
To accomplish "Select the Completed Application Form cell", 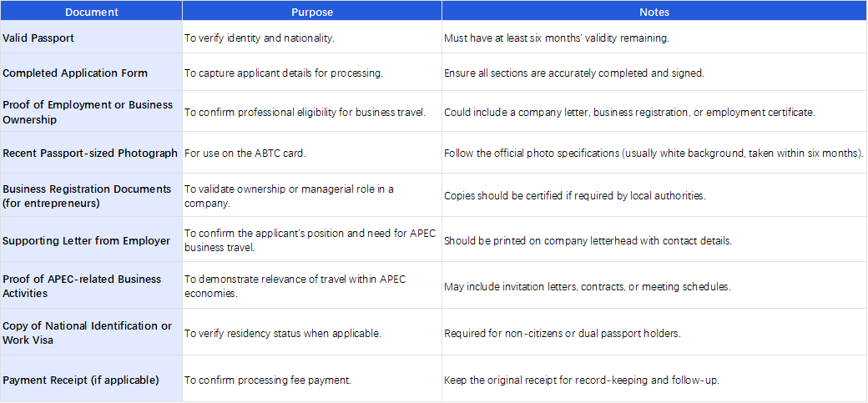I will coord(91,73).
